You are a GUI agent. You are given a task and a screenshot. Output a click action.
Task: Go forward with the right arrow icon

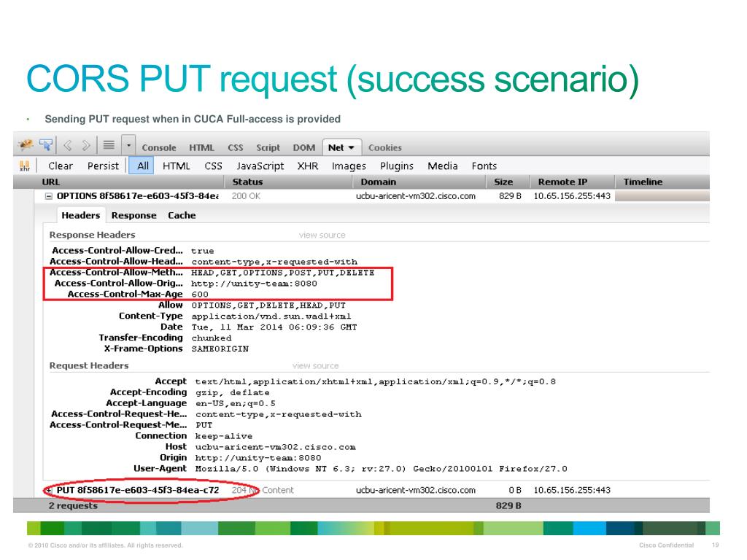click(x=86, y=145)
